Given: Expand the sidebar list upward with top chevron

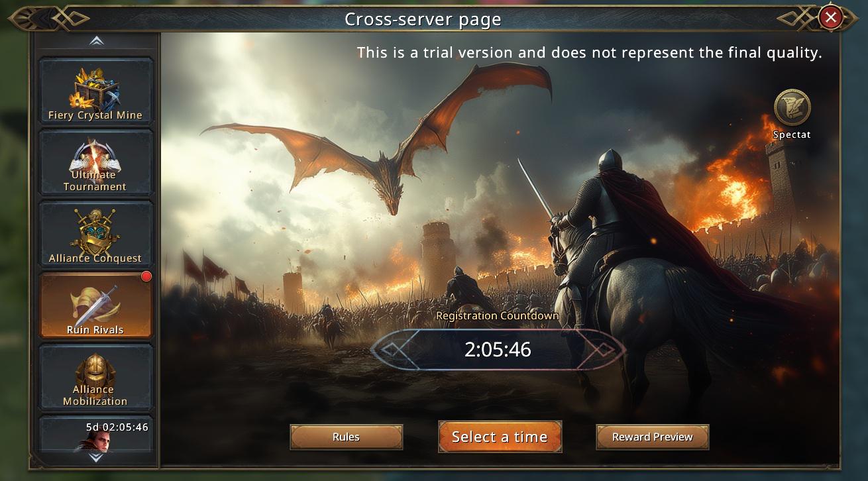Looking at the screenshot, I should 97,42.
